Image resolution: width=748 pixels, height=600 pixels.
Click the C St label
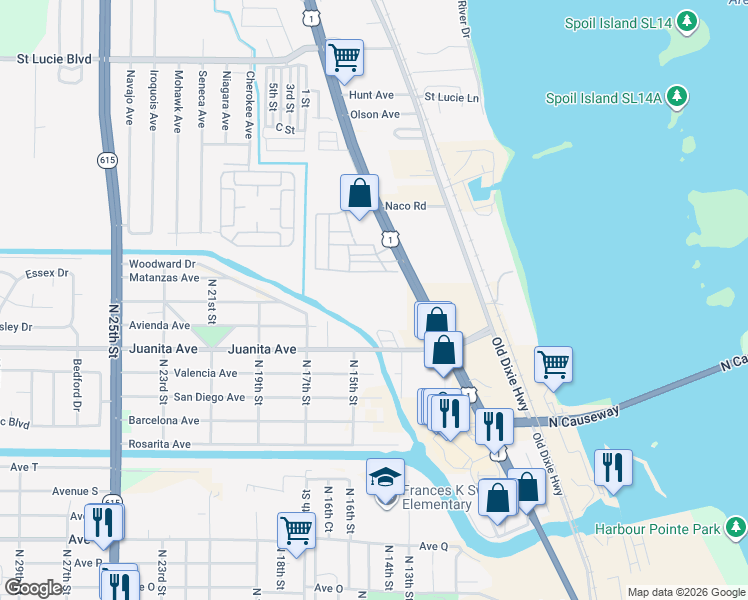click(285, 129)
